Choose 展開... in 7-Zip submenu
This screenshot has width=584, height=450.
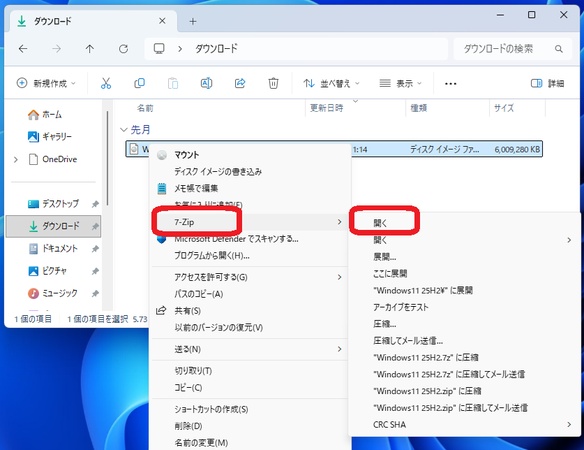coord(464,257)
